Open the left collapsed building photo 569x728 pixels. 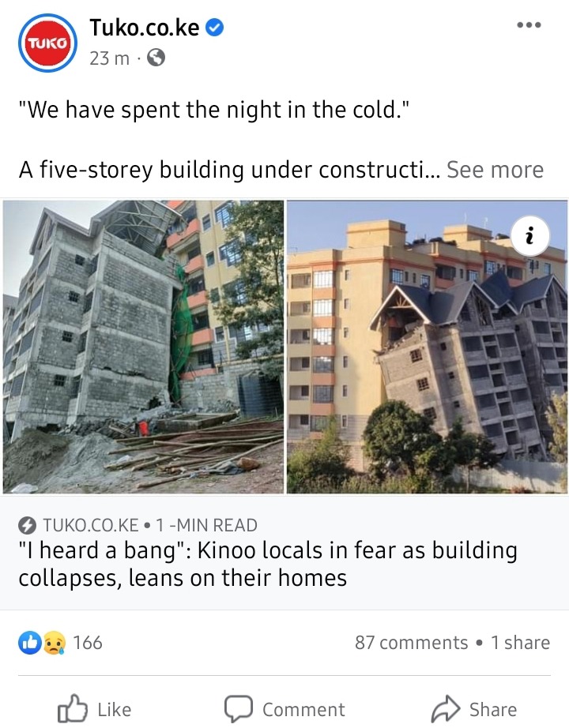tap(143, 347)
